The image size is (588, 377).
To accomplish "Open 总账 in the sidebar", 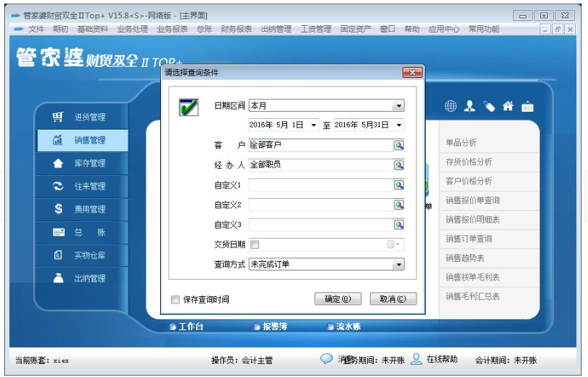I will [x=82, y=232].
